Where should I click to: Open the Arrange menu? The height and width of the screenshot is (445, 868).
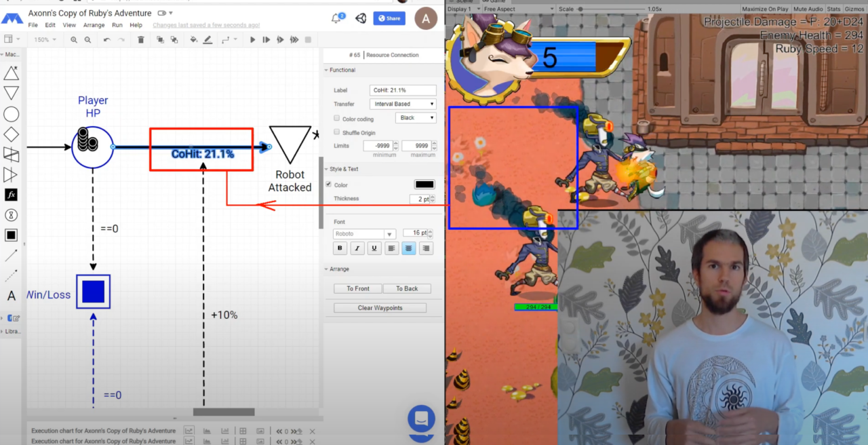tap(94, 25)
